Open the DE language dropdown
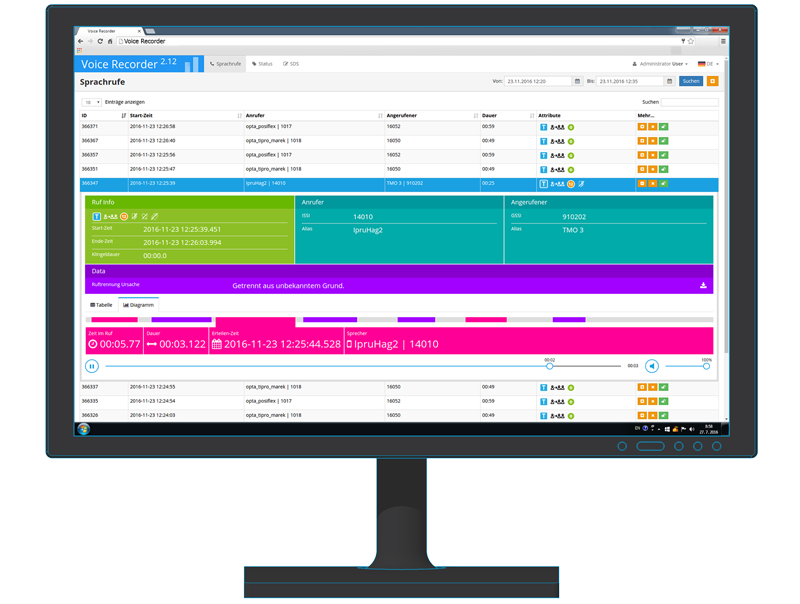 [708, 64]
